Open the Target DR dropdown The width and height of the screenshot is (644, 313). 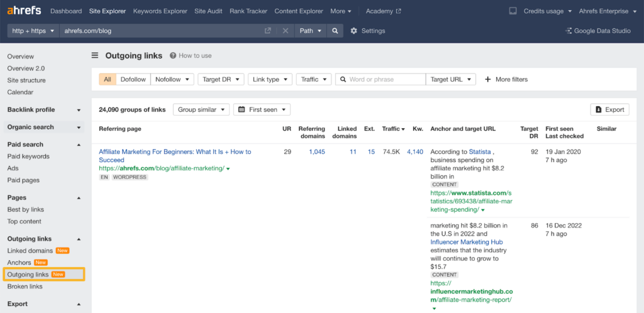click(221, 79)
